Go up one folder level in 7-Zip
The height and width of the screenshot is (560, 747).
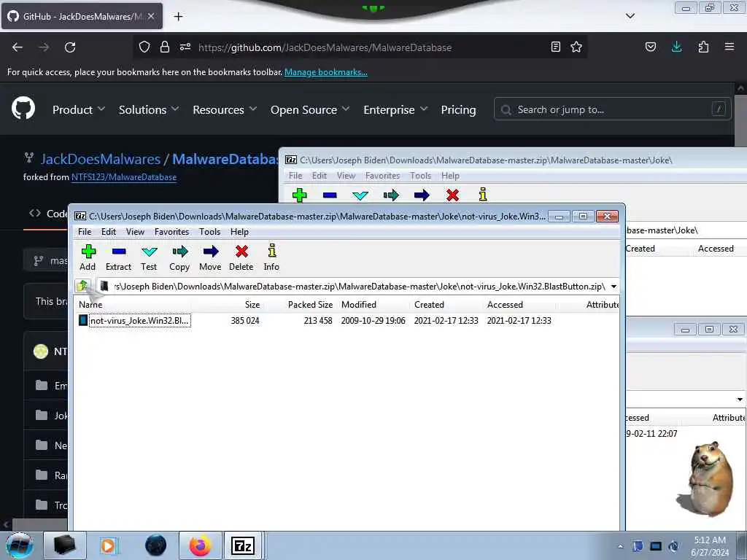[82, 286]
